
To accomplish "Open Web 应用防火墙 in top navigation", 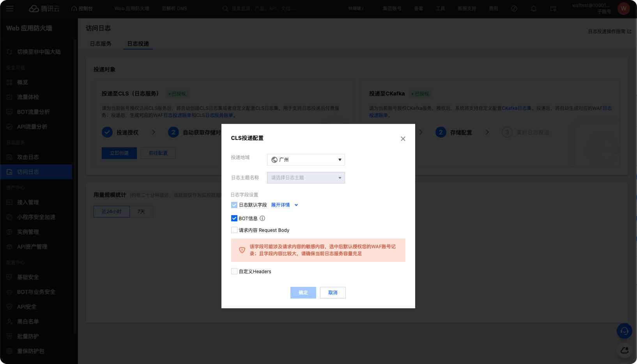I will click(132, 9).
